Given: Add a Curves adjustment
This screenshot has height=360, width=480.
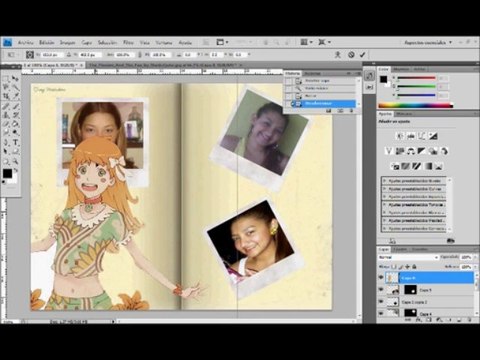Looking at the screenshot, I should (422, 136).
